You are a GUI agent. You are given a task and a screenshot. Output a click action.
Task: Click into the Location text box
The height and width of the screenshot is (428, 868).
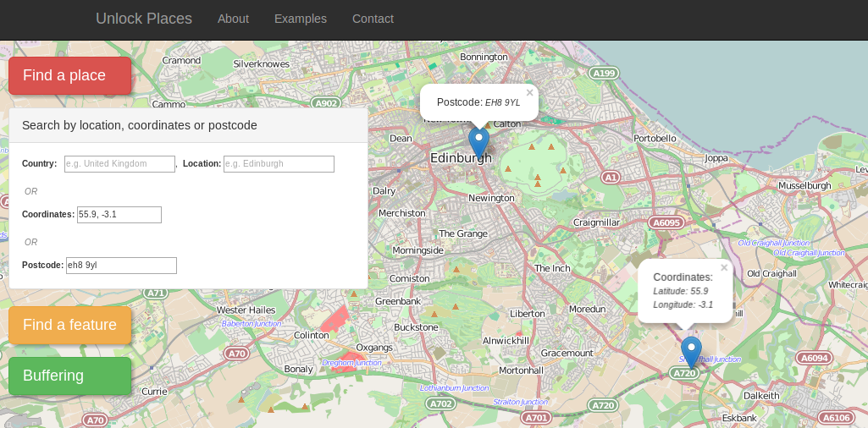coord(279,164)
